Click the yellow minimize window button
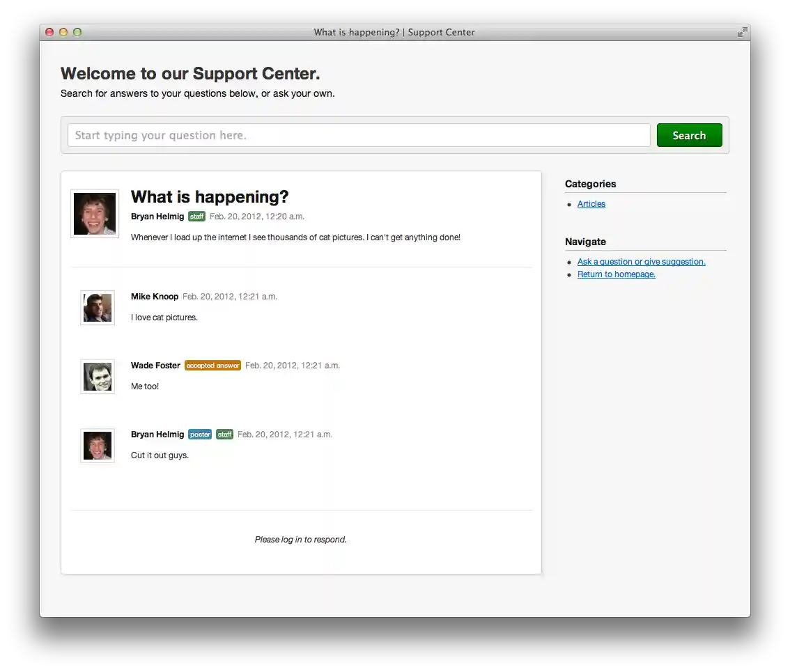Screen dimensions: 790x672 pos(63,32)
